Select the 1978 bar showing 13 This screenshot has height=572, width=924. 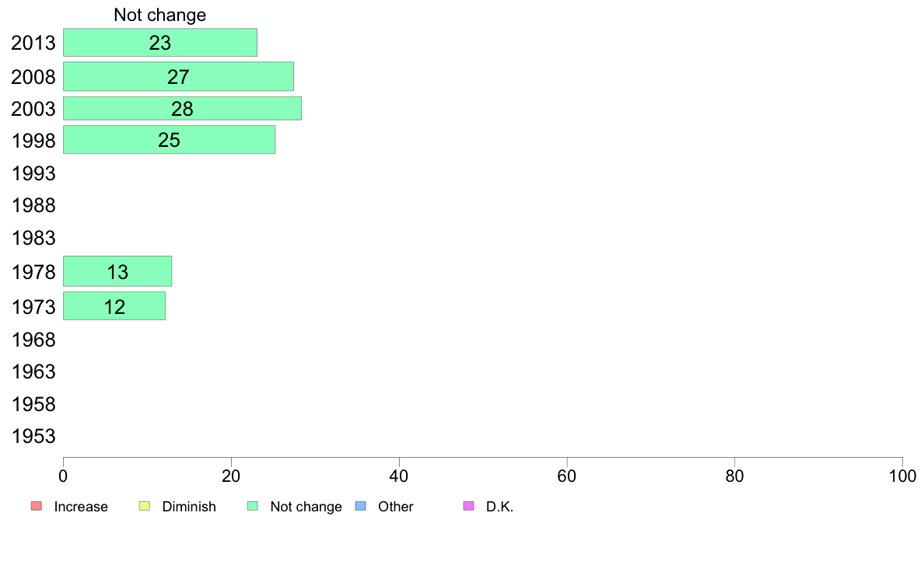tap(117, 271)
